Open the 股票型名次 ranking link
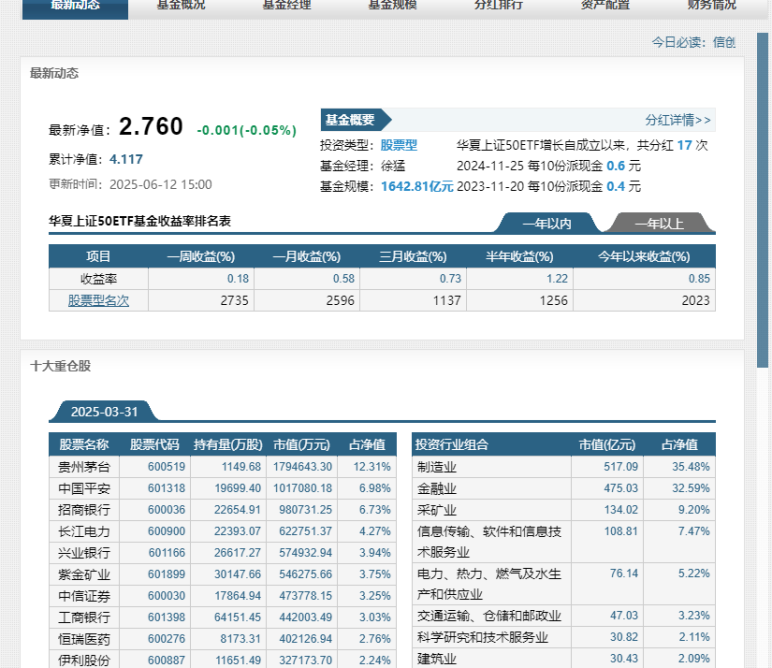Screen dimensions: 772x668 (x=98, y=300)
